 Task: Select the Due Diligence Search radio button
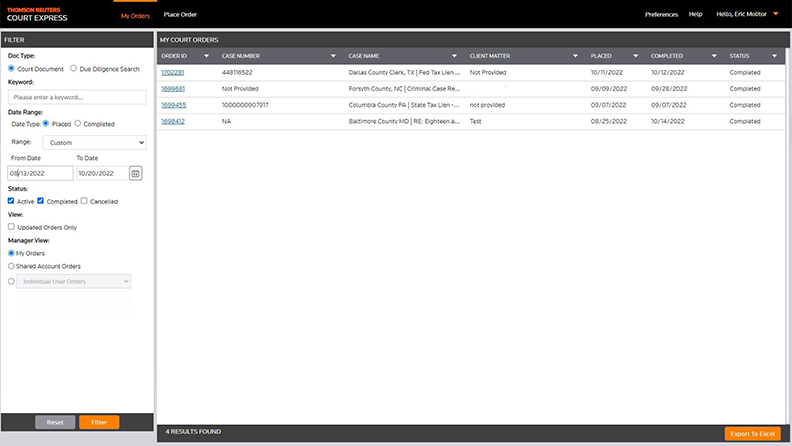[x=73, y=69]
